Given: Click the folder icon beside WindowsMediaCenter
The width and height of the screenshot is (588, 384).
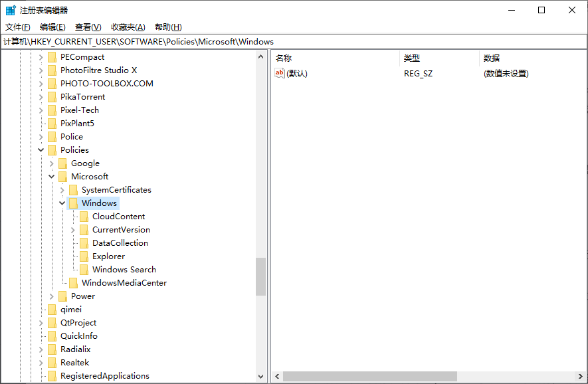Looking at the screenshot, I should (74, 282).
